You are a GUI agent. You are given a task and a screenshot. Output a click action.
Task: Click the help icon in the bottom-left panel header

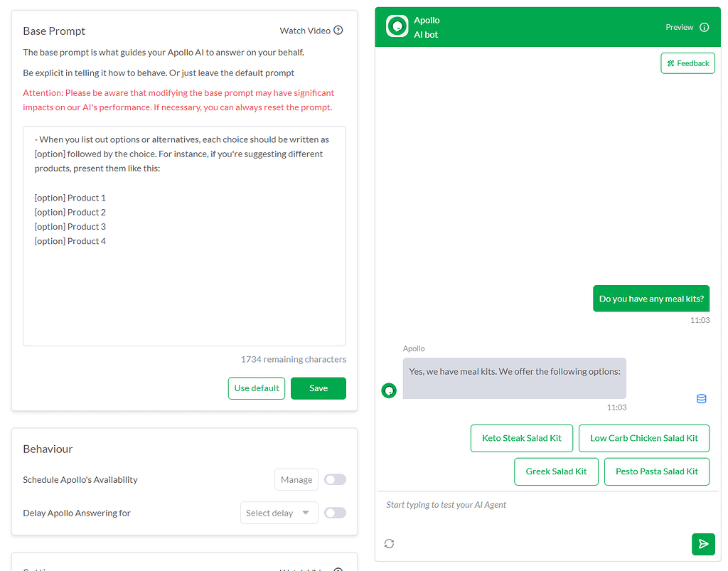click(x=338, y=569)
